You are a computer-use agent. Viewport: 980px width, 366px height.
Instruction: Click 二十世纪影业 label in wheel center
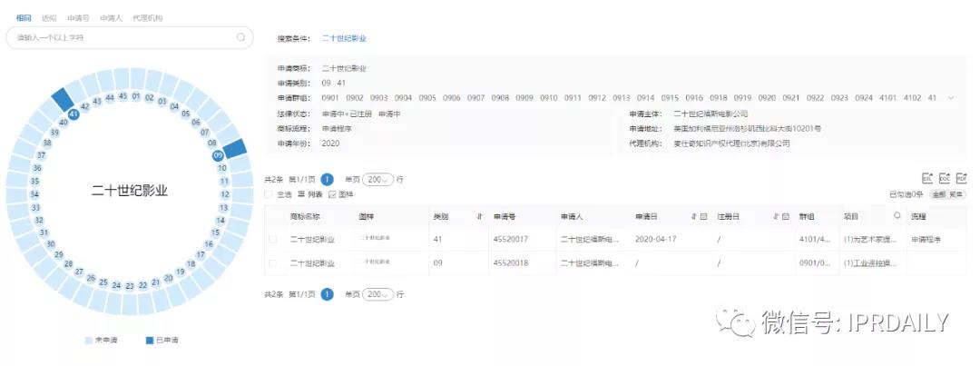(x=130, y=191)
